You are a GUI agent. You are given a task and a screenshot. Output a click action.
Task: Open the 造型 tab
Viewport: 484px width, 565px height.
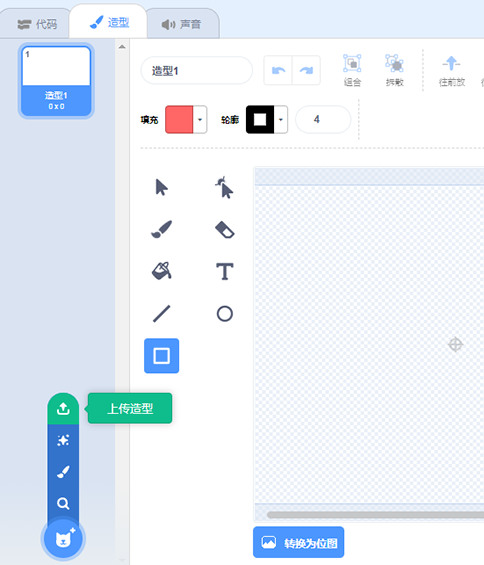[108, 22]
